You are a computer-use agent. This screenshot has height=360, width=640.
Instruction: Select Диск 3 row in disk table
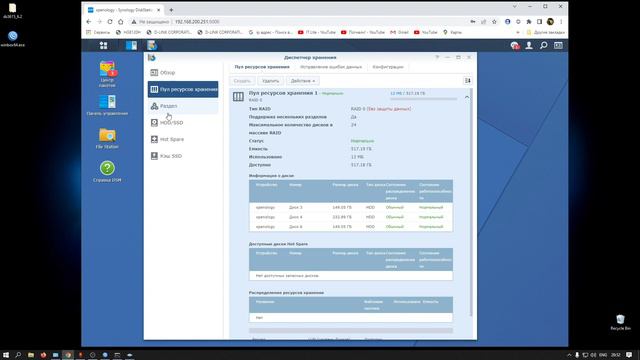(351, 207)
